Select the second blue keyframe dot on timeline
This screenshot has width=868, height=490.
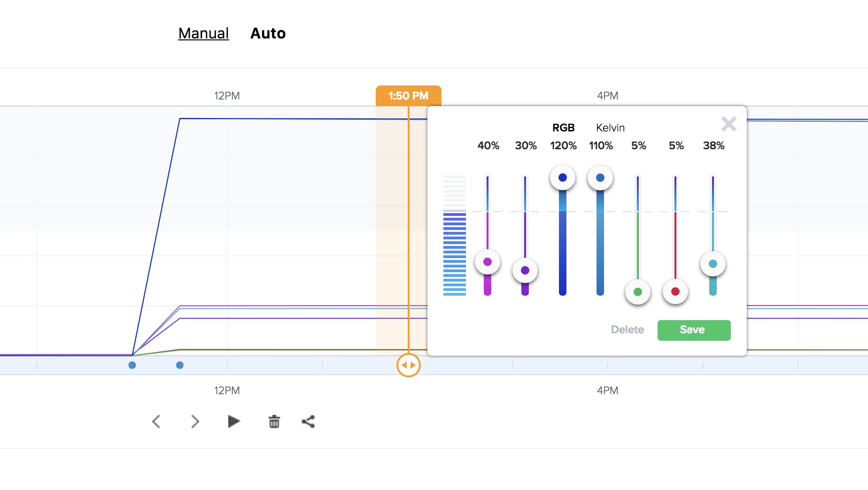tap(180, 365)
